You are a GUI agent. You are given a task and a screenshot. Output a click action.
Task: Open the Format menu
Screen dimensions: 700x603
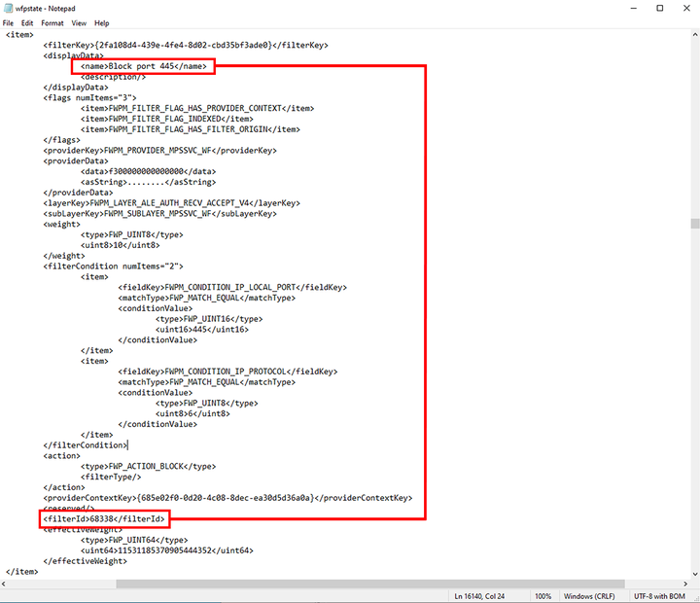pyautogui.click(x=52, y=23)
